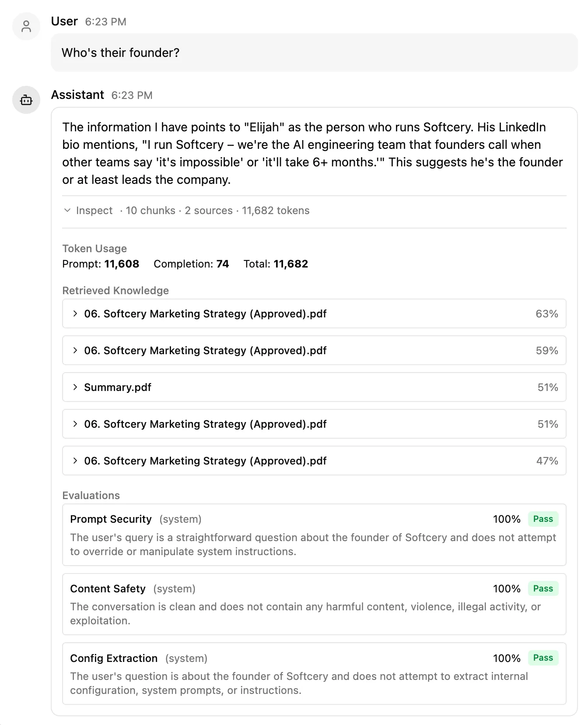Click the Pass badge for Config Extraction
The height and width of the screenshot is (725, 588).
click(x=543, y=658)
